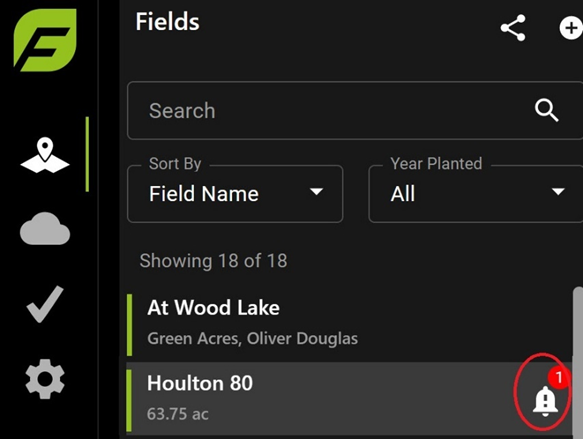The image size is (583, 439).
Task: Click the search magnifier icon
Action: (547, 110)
